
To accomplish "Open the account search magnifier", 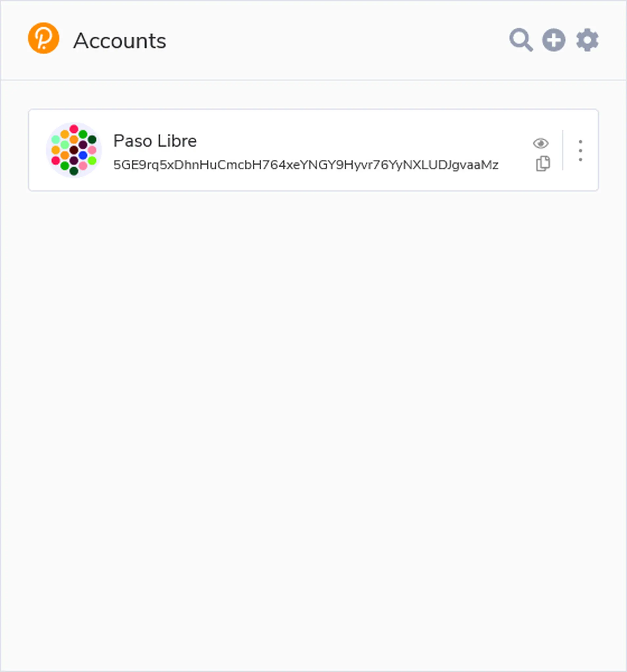I will click(521, 40).
